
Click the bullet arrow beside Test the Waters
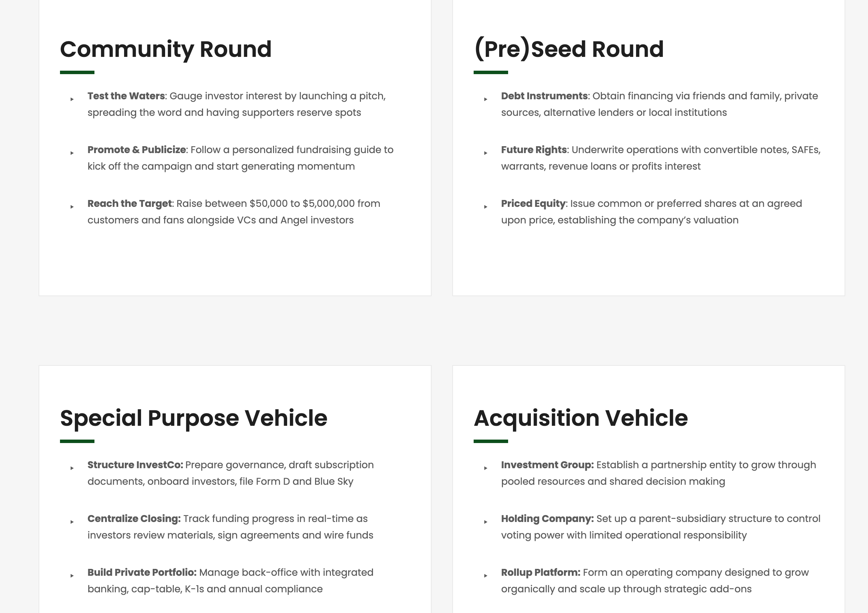(72, 99)
